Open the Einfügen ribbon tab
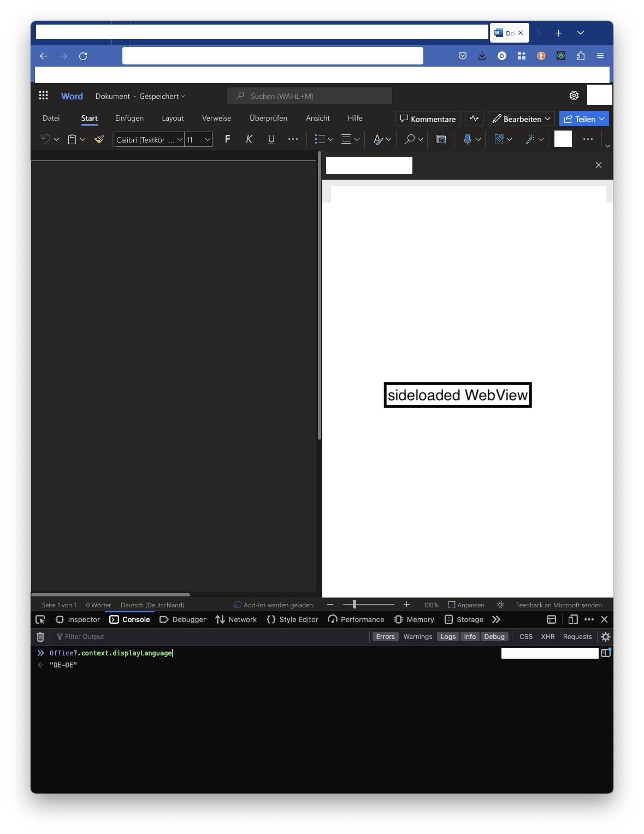The height and width of the screenshot is (834, 644). tap(129, 118)
